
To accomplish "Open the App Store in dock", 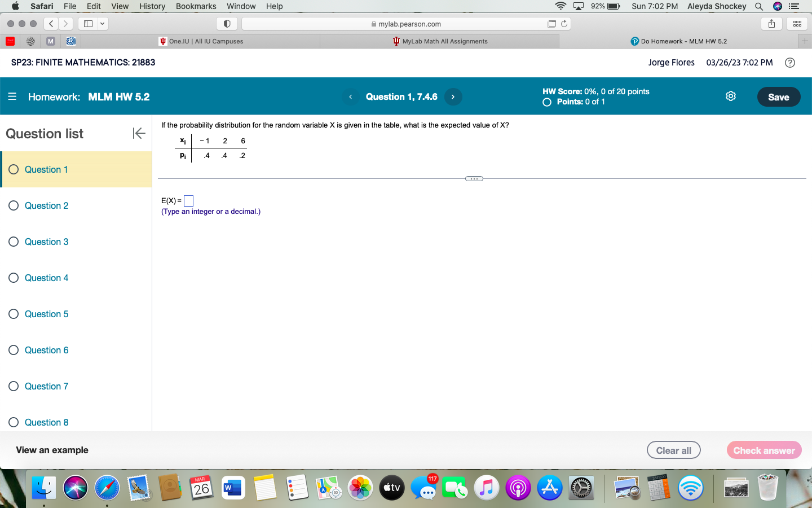I will coord(550,487).
